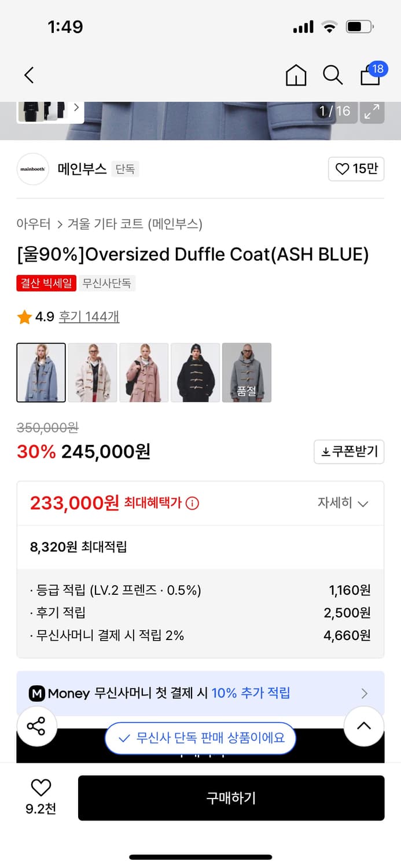
Task: Open the search from the top bar
Action: [333, 75]
